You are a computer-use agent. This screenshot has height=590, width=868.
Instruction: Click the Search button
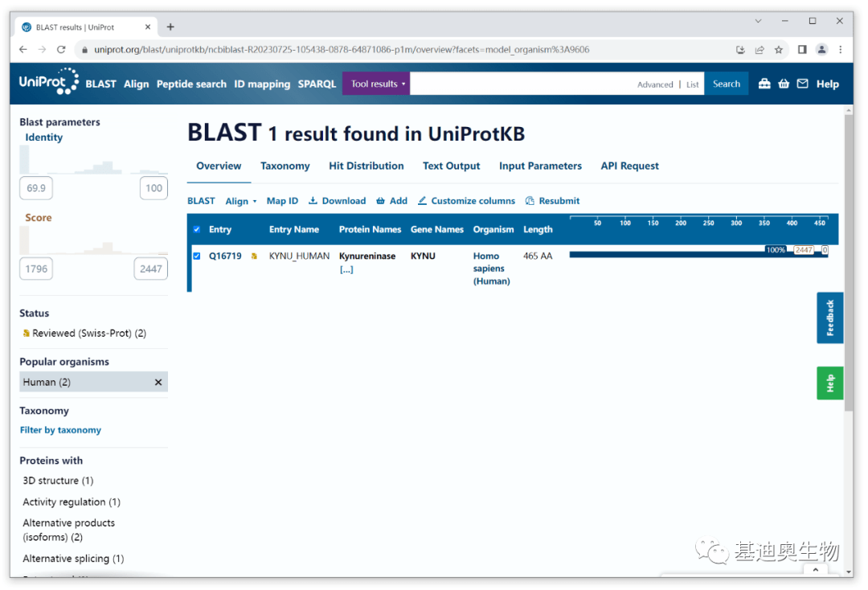726,83
